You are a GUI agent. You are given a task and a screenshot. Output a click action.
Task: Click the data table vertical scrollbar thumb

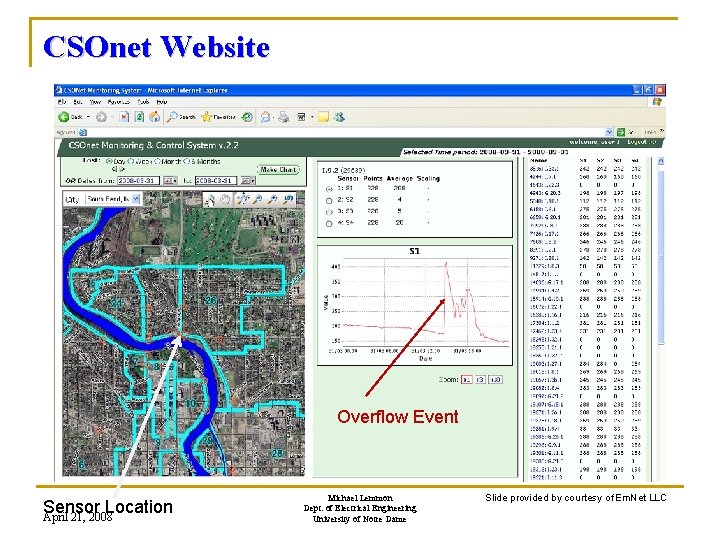point(661,257)
